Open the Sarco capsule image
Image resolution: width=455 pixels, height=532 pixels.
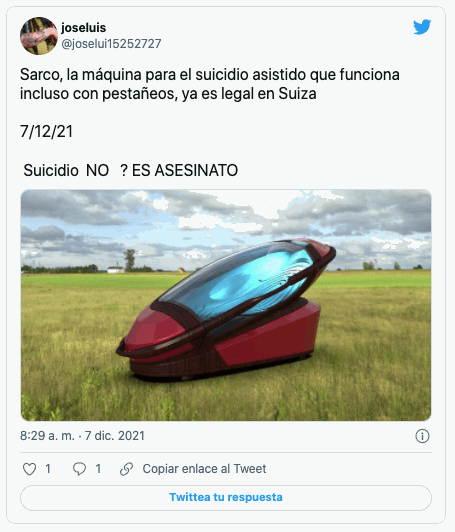(226, 305)
